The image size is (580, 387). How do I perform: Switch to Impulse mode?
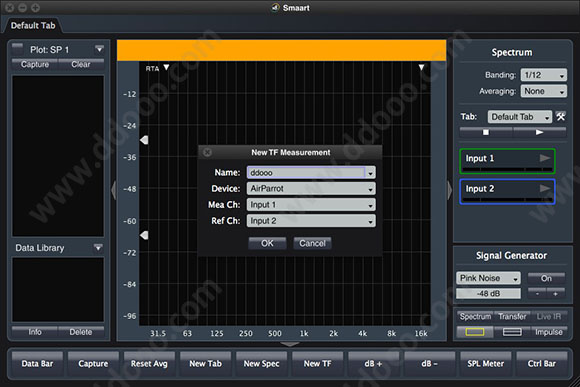point(549,332)
